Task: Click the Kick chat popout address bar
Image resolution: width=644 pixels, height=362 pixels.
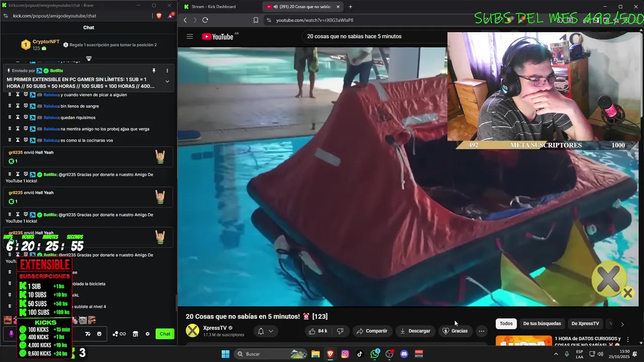Action: click(54, 16)
